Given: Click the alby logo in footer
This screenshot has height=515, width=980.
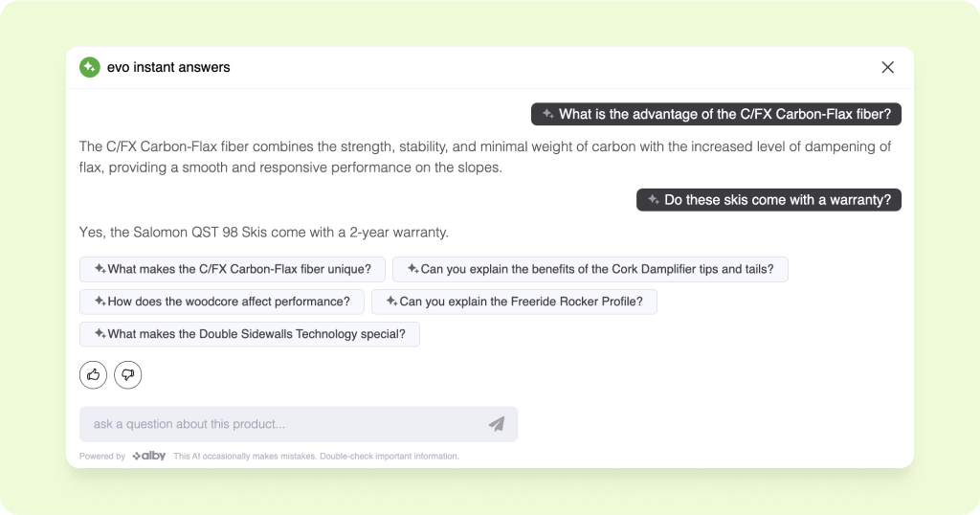Looking at the screenshot, I should 149,457.
